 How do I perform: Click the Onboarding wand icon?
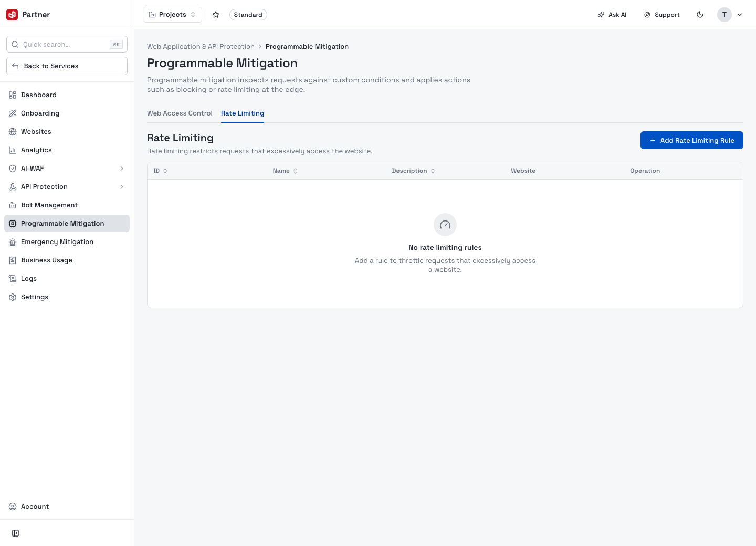13,113
